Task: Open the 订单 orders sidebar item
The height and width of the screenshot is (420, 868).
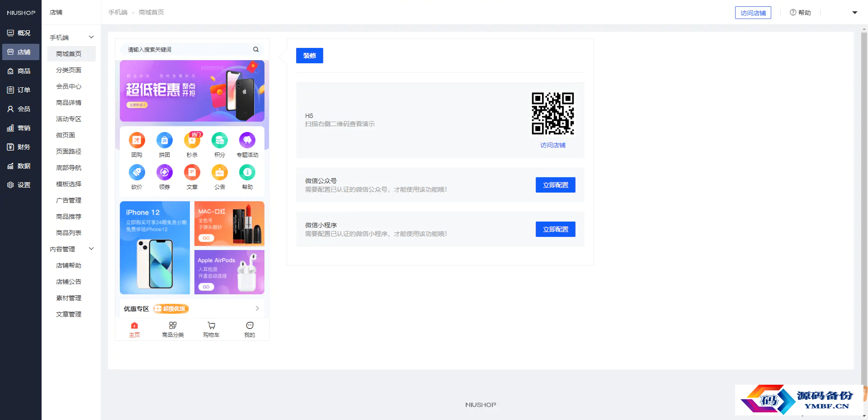Action: pos(20,90)
